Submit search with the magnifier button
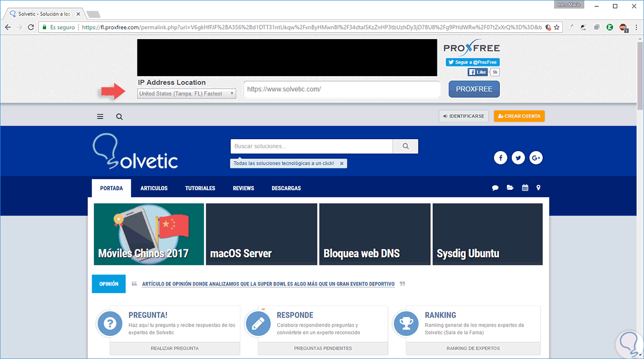Screen dimensions: 644x359 tap(406, 146)
